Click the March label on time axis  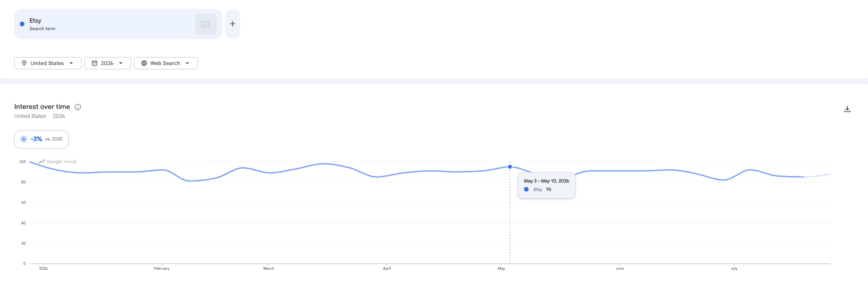point(268,268)
